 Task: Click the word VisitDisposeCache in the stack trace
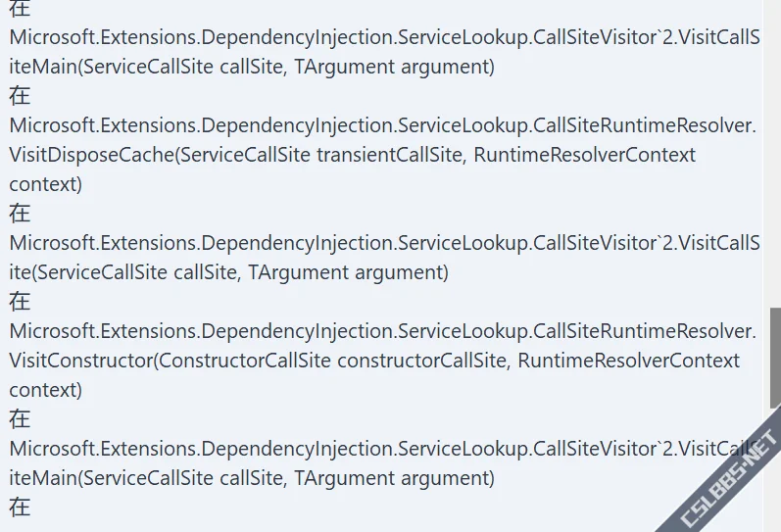click(x=91, y=155)
